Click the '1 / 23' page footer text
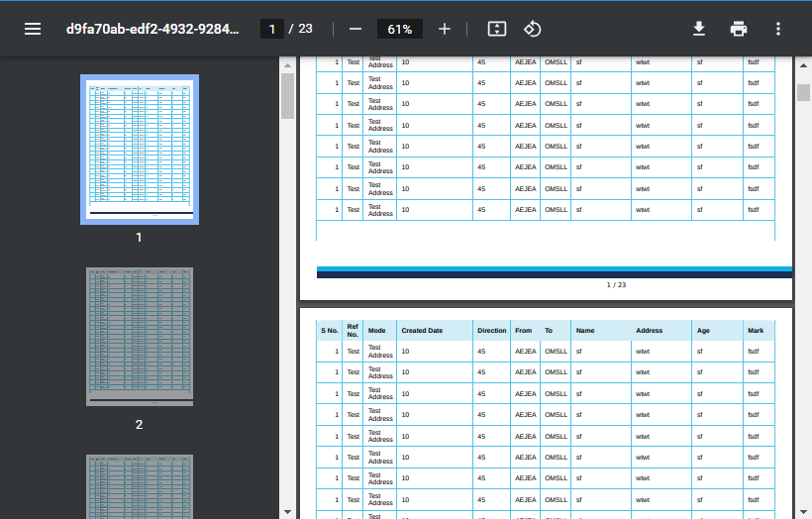This screenshot has width=812, height=519. pyautogui.click(x=616, y=285)
